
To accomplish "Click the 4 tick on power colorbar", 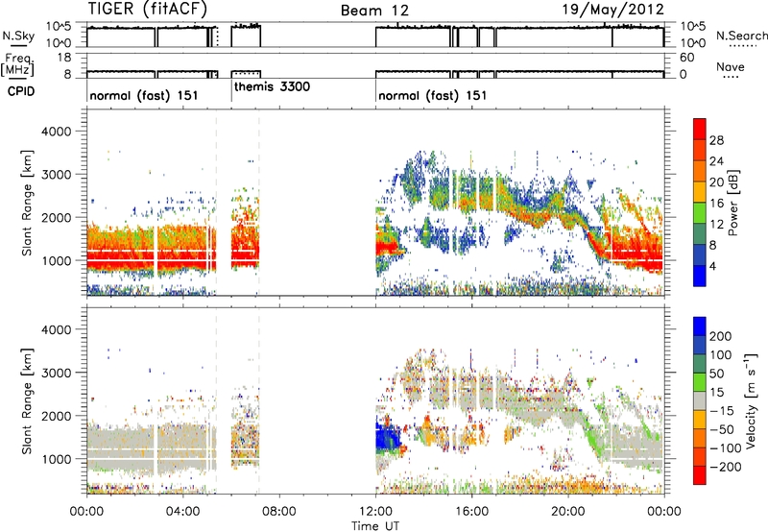I will coord(713,267).
